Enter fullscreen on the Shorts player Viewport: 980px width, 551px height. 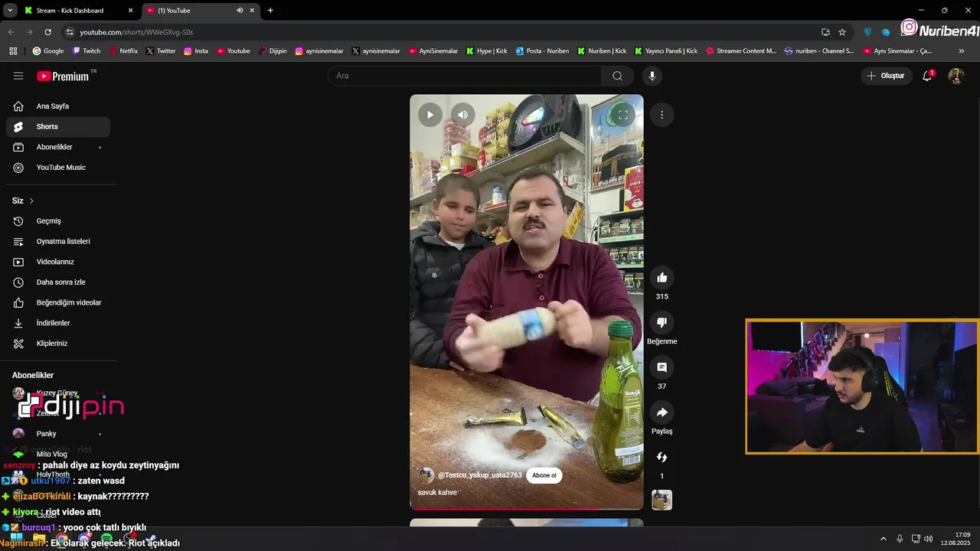pyautogui.click(x=623, y=115)
